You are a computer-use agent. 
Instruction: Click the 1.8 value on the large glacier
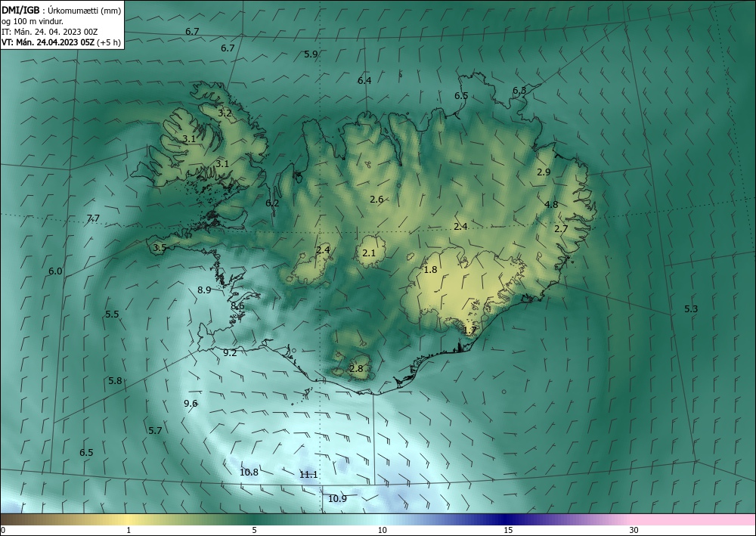point(430,269)
